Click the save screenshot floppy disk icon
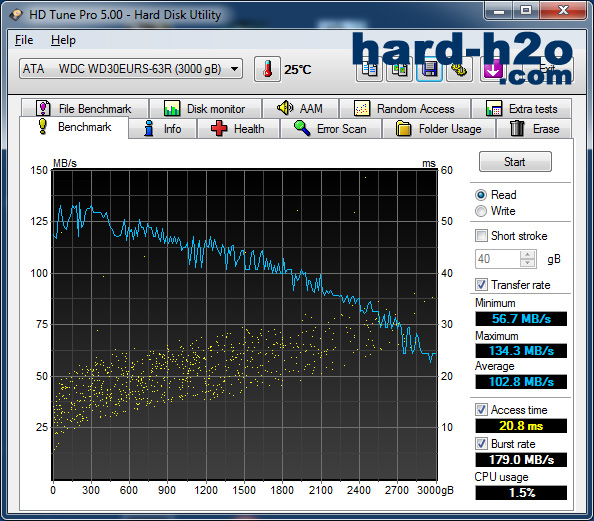Image resolution: width=594 pixels, height=521 pixels. tap(430, 69)
